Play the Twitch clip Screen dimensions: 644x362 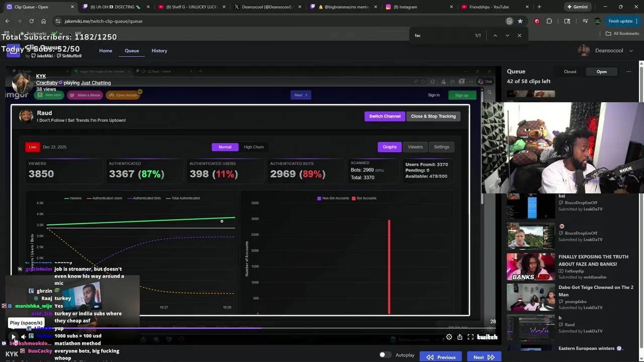coord(14,337)
